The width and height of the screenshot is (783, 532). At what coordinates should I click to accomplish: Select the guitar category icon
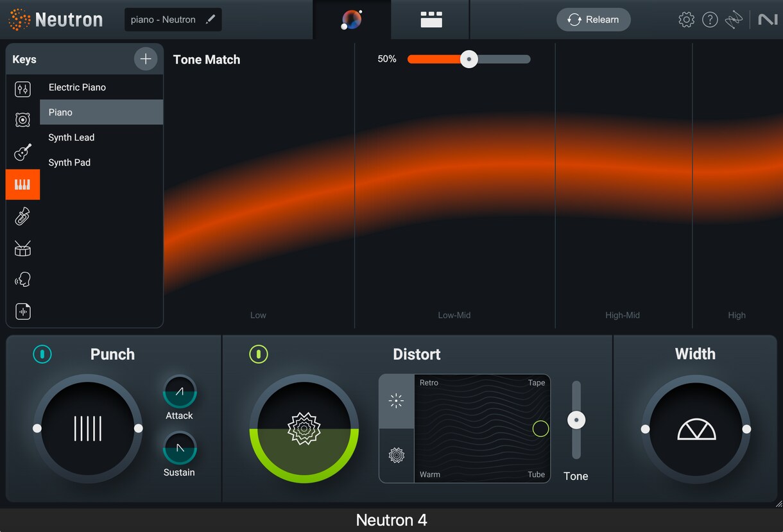pos(22,152)
